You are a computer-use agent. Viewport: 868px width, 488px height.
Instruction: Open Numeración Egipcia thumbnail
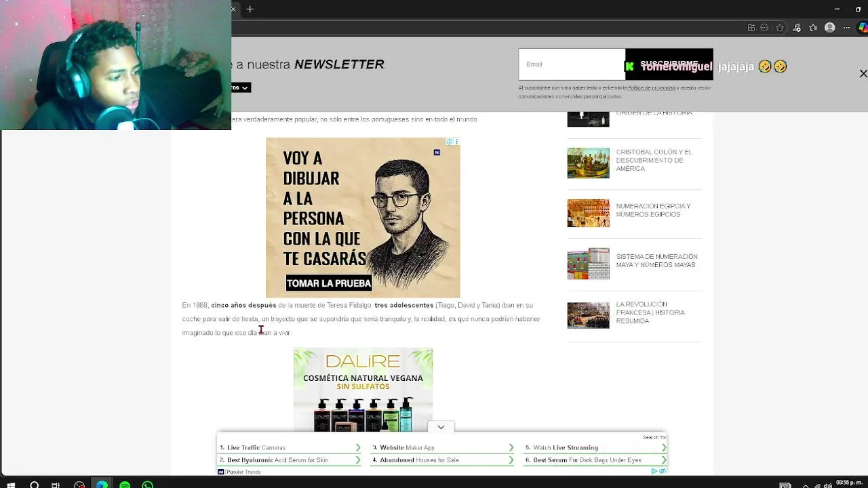[588, 213]
